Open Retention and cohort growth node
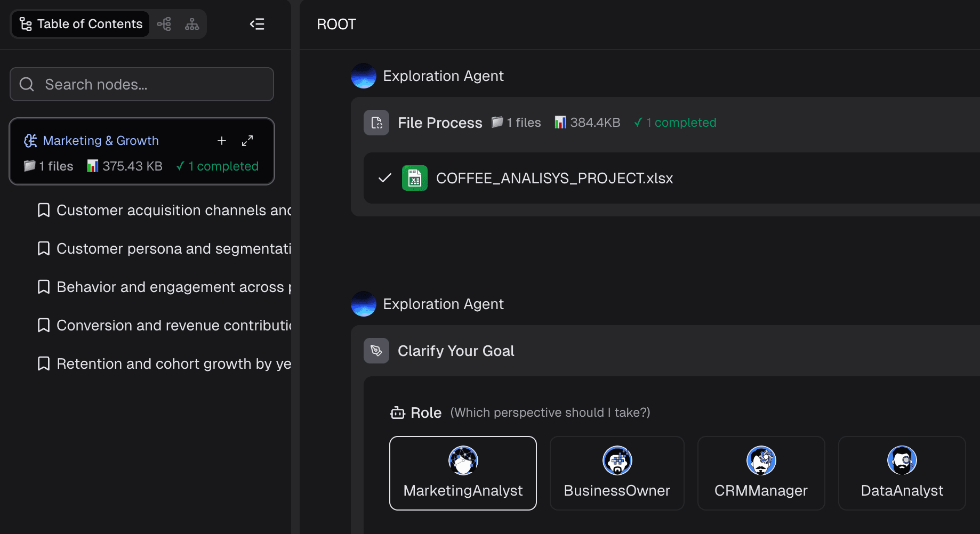 coord(174,364)
